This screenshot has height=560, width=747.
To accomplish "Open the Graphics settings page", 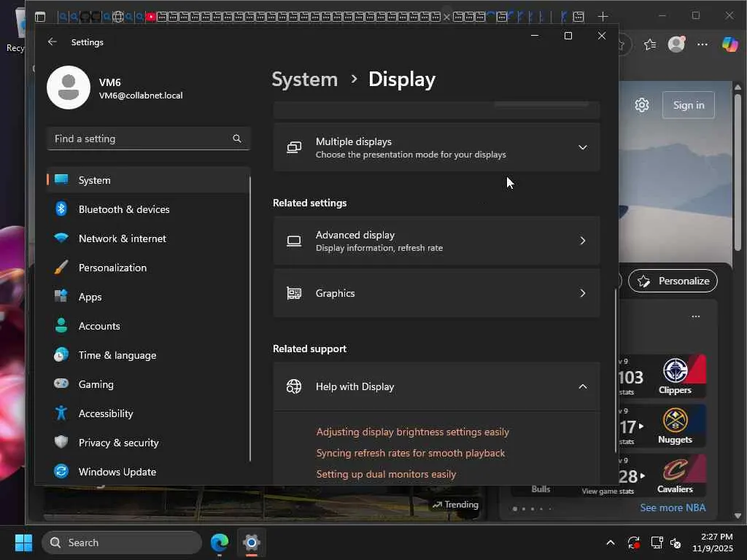I will pyautogui.click(x=436, y=293).
